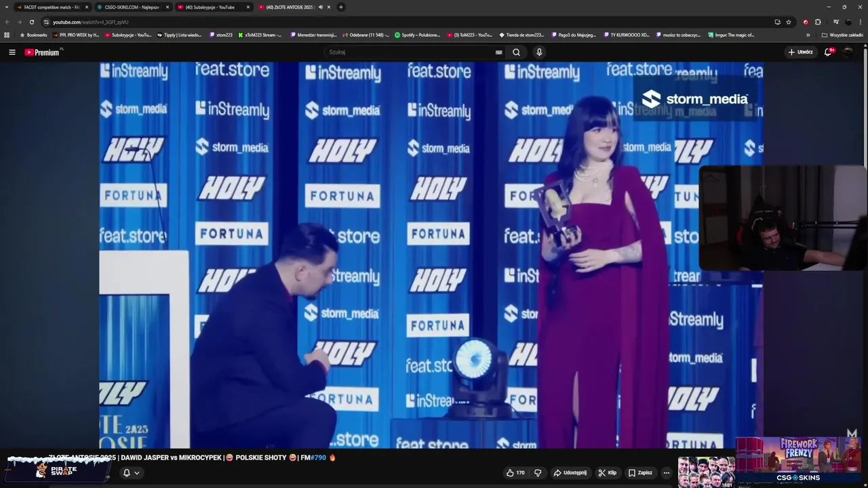The width and height of the screenshot is (868, 488).
Task: Open the on-screen keyboard icon in search
Action: coord(498,52)
